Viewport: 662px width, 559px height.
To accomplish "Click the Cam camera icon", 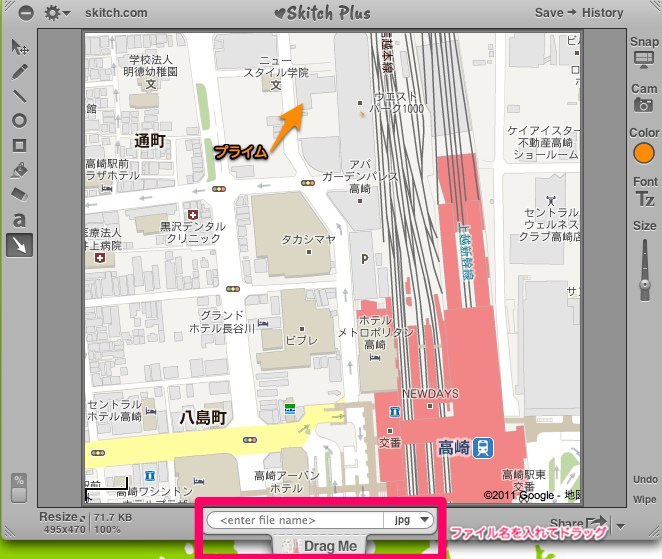I will (x=643, y=105).
